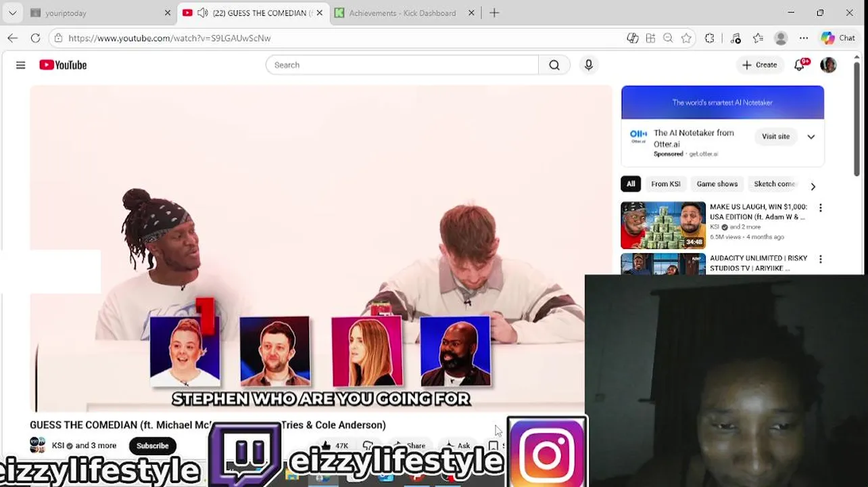Image resolution: width=868 pixels, height=487 pixels.
Task: Open Copilot Chat
Action: [x=838, y=38]
